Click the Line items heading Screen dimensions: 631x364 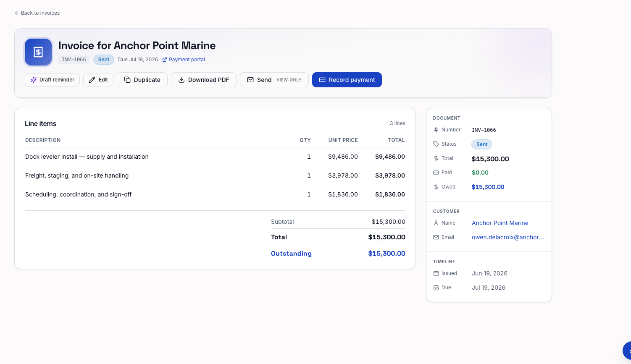(40, 123)
